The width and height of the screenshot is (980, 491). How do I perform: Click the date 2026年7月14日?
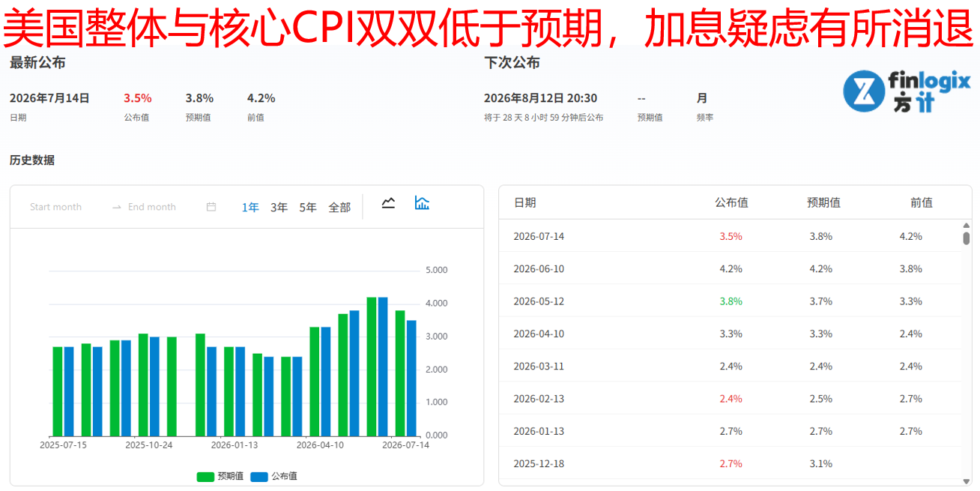[x=49, y=98]
